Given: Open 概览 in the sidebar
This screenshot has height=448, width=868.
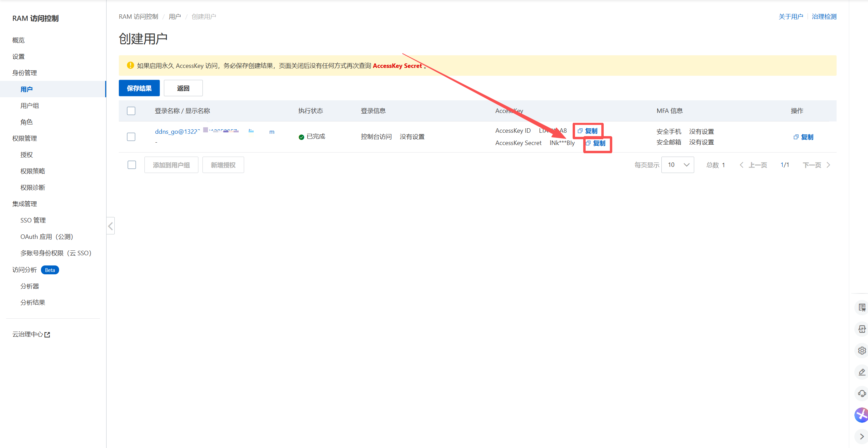Looking at the screenshot, I should click(x=18, y=40).
